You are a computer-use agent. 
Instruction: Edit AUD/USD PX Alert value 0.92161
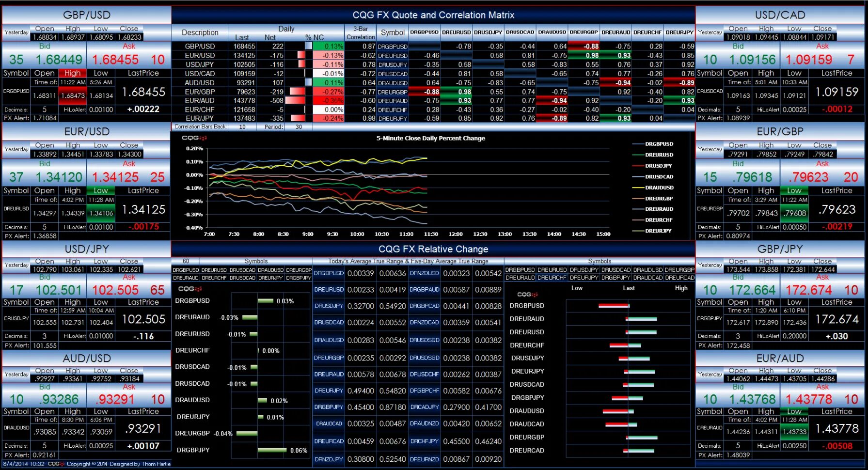pyautogui.click(x=45, y=455)
